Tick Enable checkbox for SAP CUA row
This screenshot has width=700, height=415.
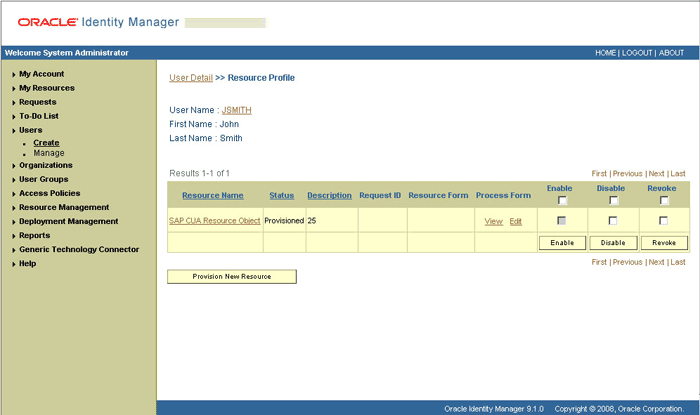pos(562,220)
